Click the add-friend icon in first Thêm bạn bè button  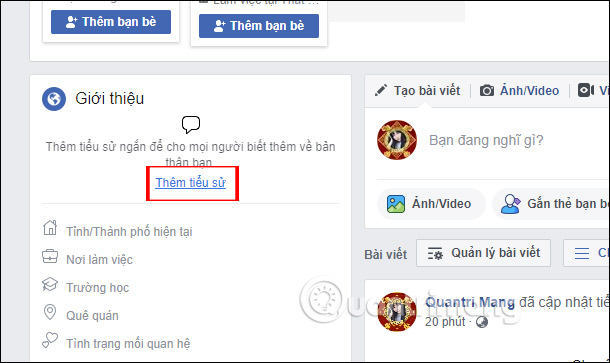point(72,22)
